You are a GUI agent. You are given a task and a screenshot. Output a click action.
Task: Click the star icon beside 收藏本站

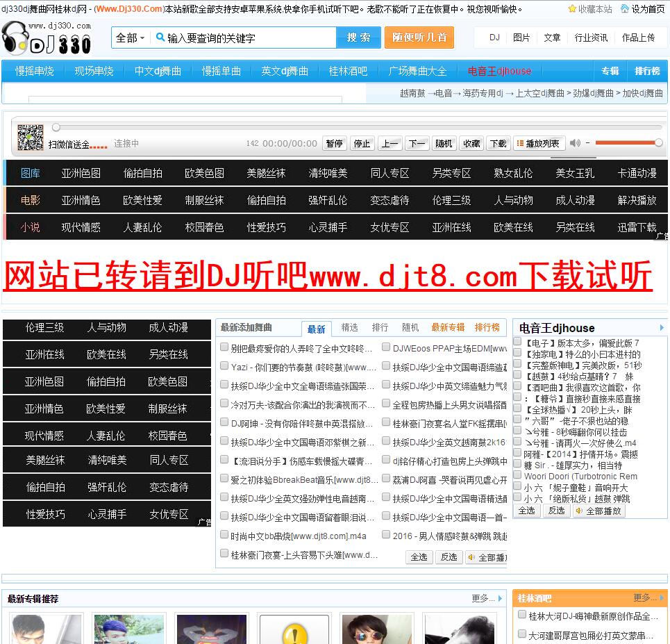571,8
